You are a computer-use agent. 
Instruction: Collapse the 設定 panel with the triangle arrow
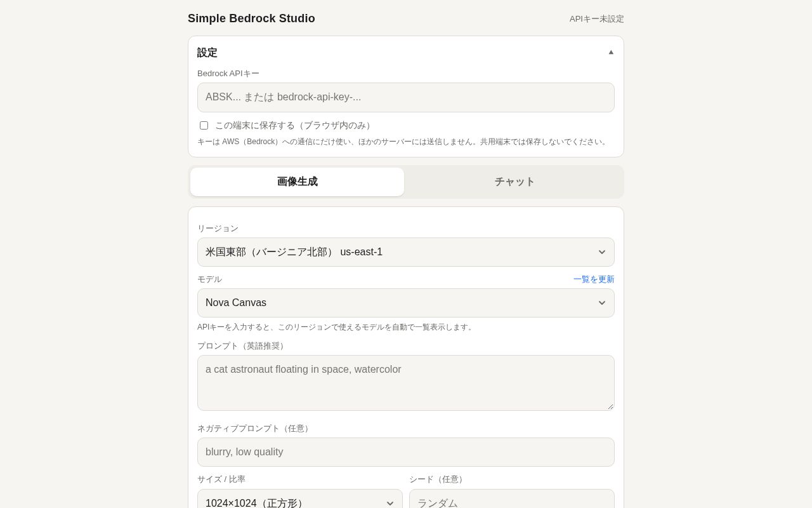point(611,52)
